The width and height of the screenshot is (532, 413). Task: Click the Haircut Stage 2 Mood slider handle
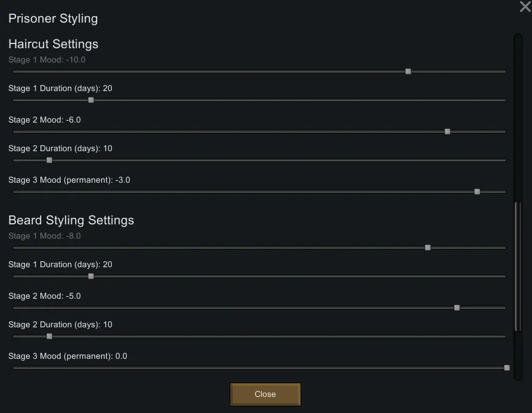click(447, 132)
